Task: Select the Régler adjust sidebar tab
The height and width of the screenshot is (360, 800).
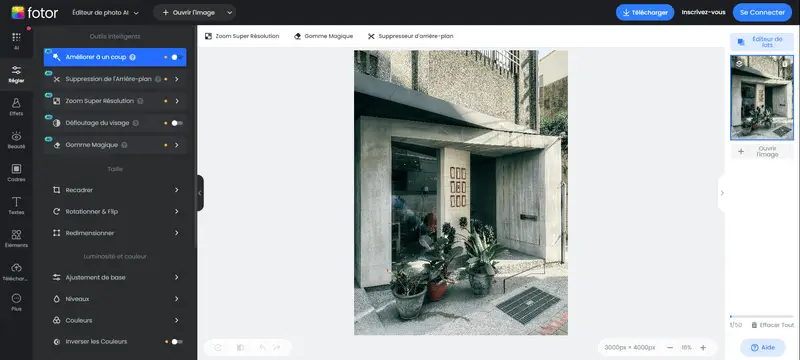Action: (x=16, y=74)
